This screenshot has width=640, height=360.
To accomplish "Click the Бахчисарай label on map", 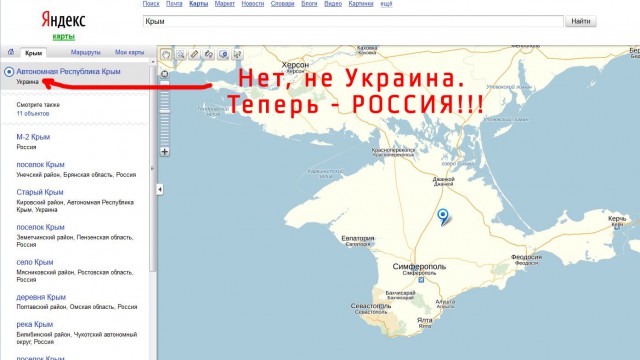I will pos(400,293).
